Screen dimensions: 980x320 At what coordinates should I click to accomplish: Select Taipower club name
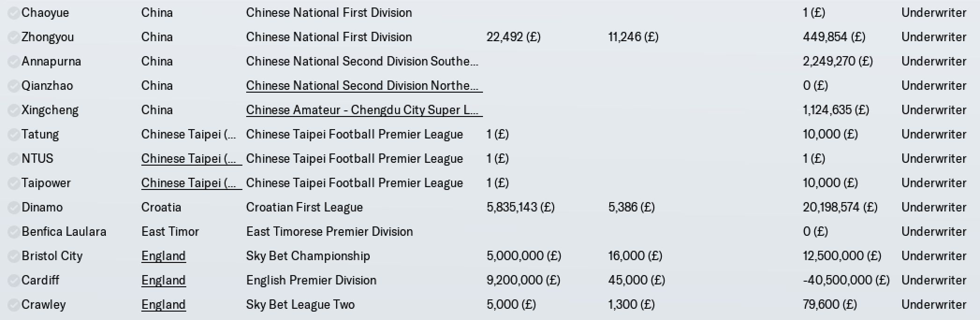click(x=46, y=183)
